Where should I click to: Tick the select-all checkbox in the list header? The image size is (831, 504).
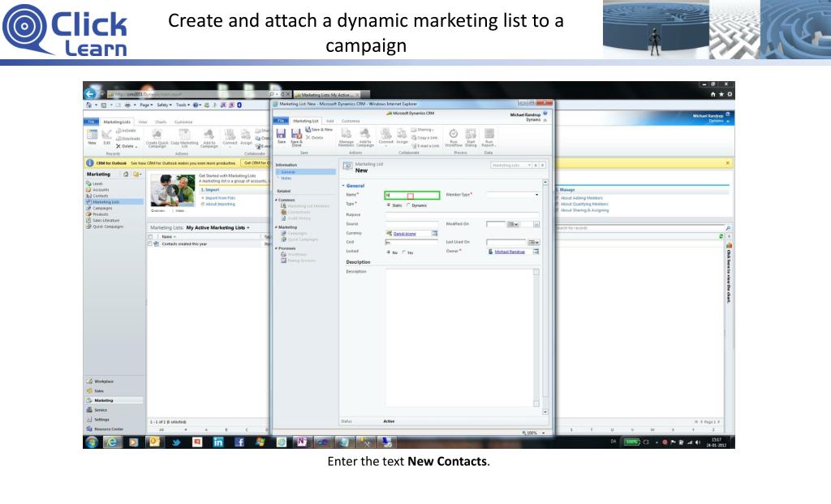pyautogui.click(x=150, y=236)
